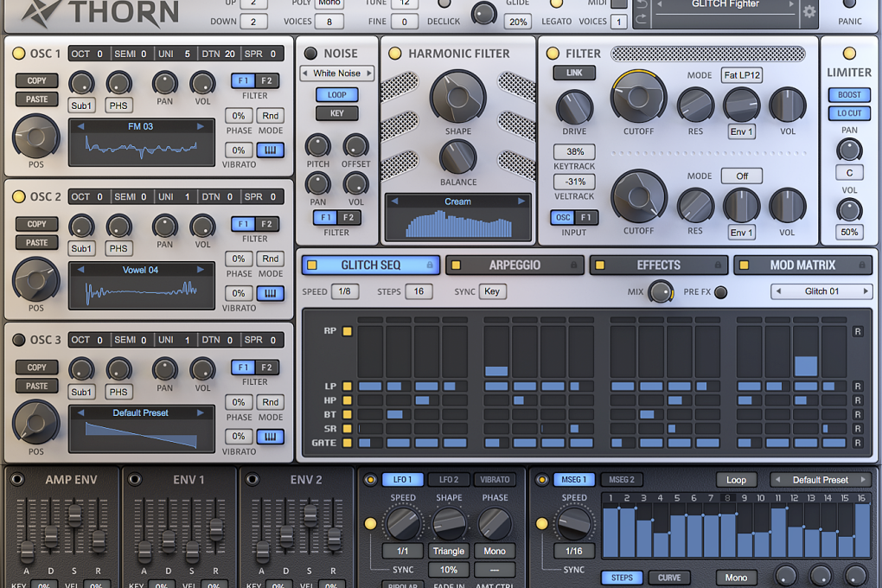Open Glitch Seq SPEED 1/8 dropdown
882x588 pixels.
click(x=345, y=291)
